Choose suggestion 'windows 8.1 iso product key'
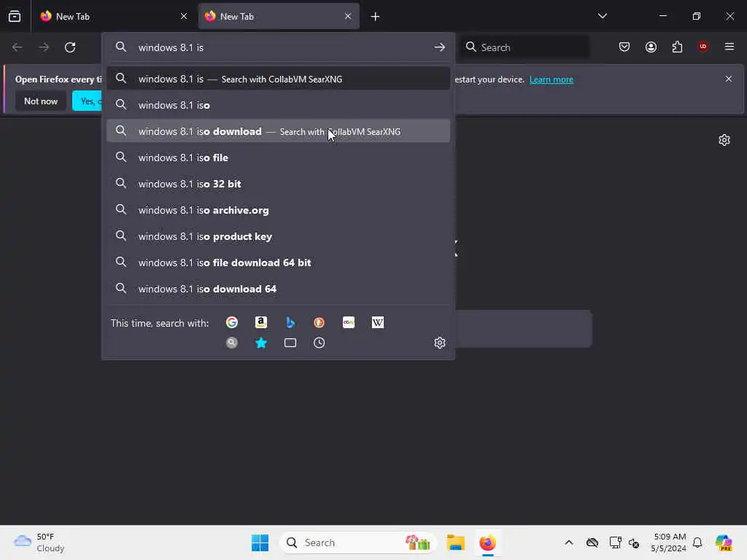 (278, 236)
